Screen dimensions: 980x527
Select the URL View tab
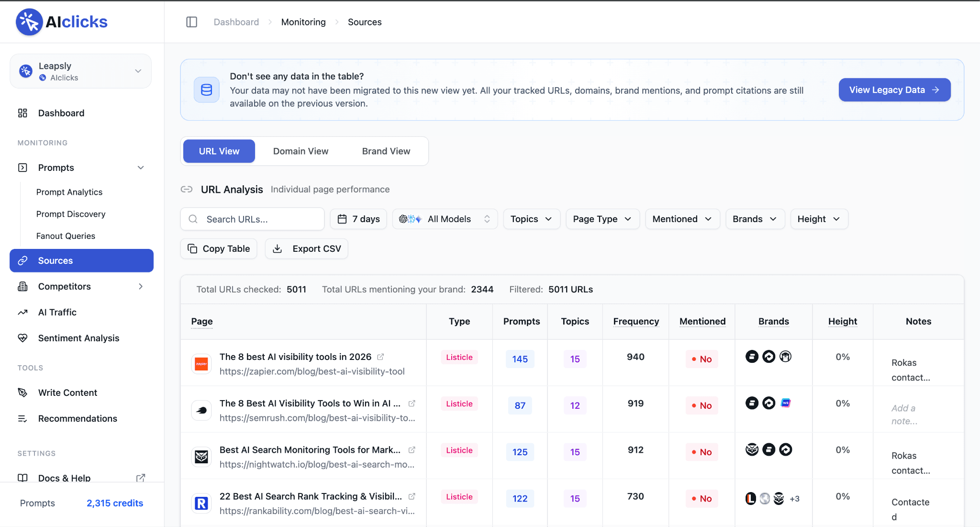pos(219,151)
